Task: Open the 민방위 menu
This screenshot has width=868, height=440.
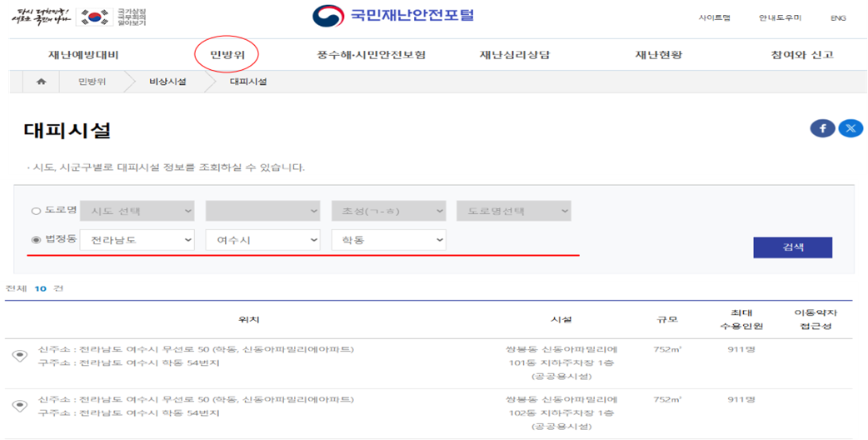Action: pos(227,55)
